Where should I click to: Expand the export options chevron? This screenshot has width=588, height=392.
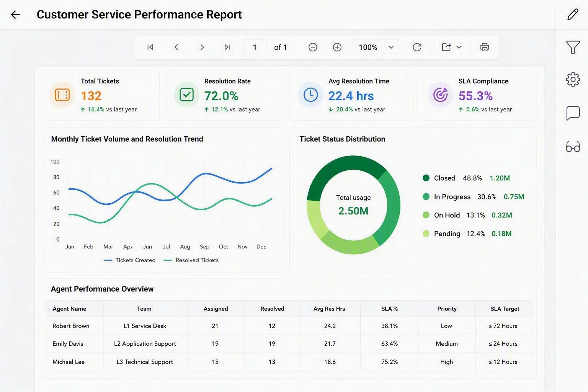(x=459, y=47)
